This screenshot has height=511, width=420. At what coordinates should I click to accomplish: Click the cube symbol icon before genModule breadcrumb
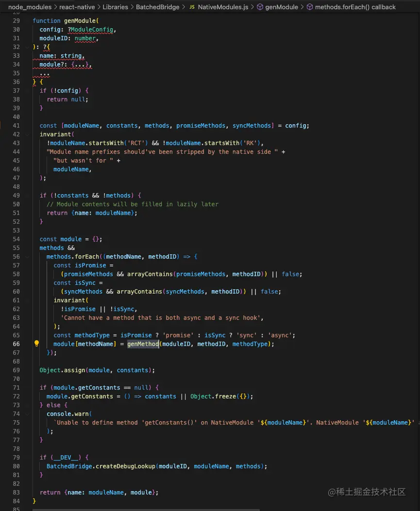point(260,7)
